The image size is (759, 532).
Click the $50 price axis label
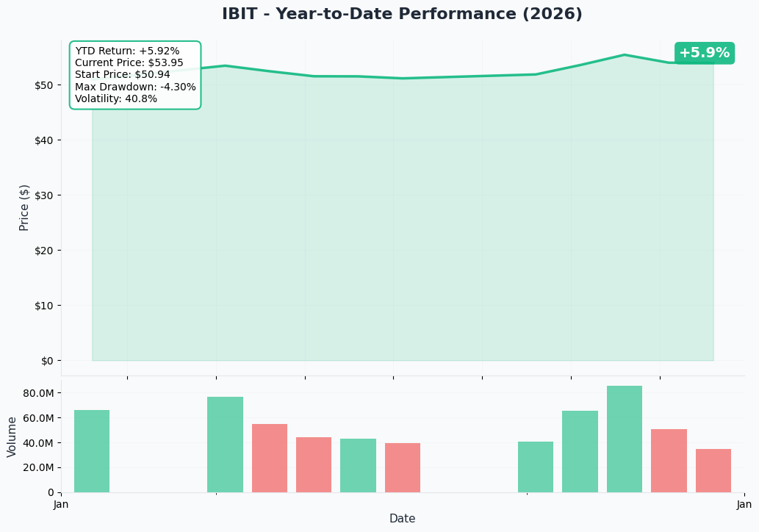click(x=43, y=85)
